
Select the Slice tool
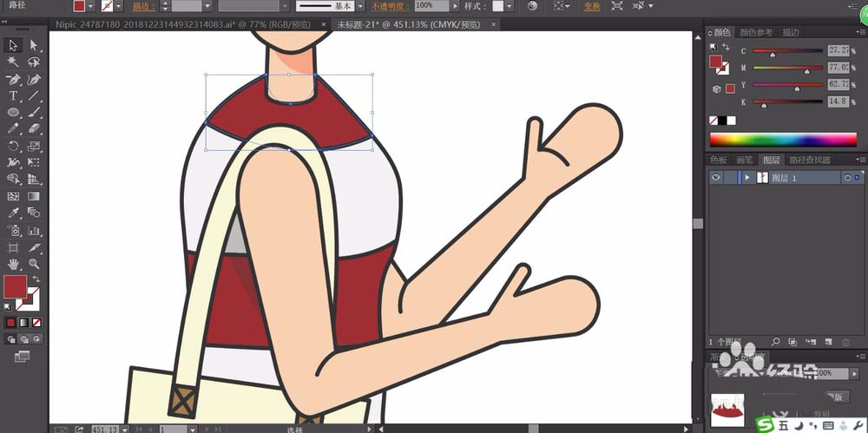coord(34,247)
